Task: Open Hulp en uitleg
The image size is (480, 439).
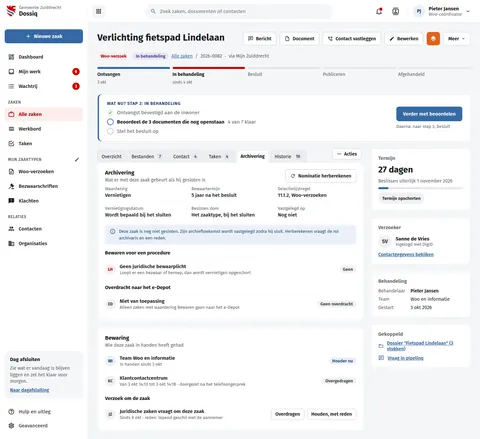Action: [44, 412]
